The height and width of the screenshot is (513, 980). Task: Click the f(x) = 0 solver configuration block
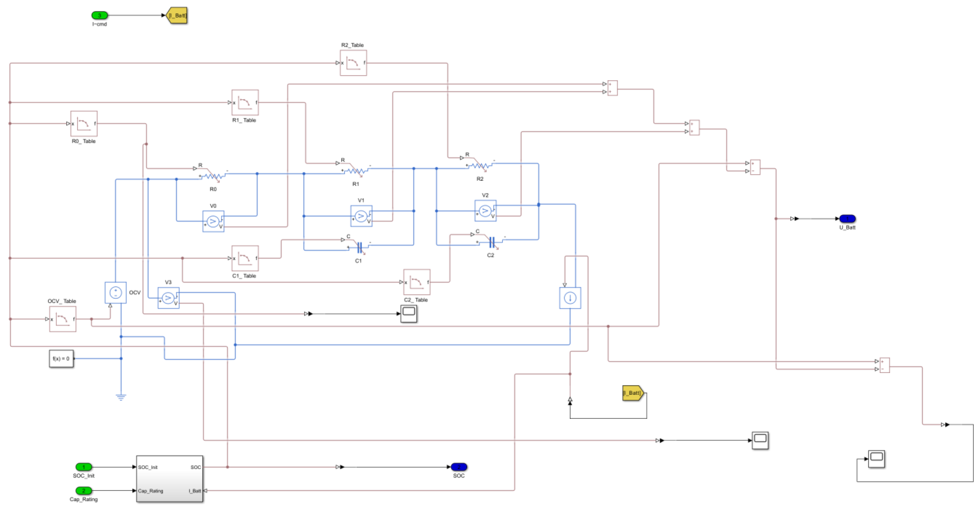(61, 359)
